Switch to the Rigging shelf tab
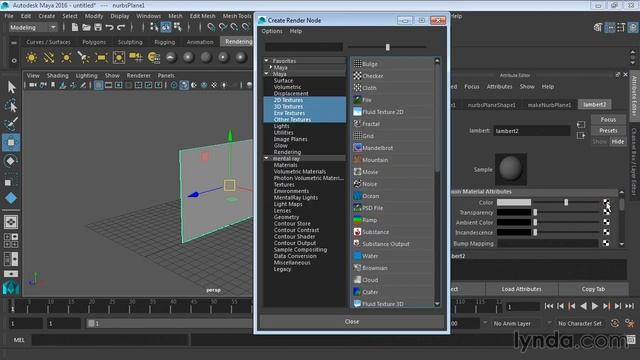The height and width of the screenshot is (360, 640). pyautogui.click(x=164, y=42)
